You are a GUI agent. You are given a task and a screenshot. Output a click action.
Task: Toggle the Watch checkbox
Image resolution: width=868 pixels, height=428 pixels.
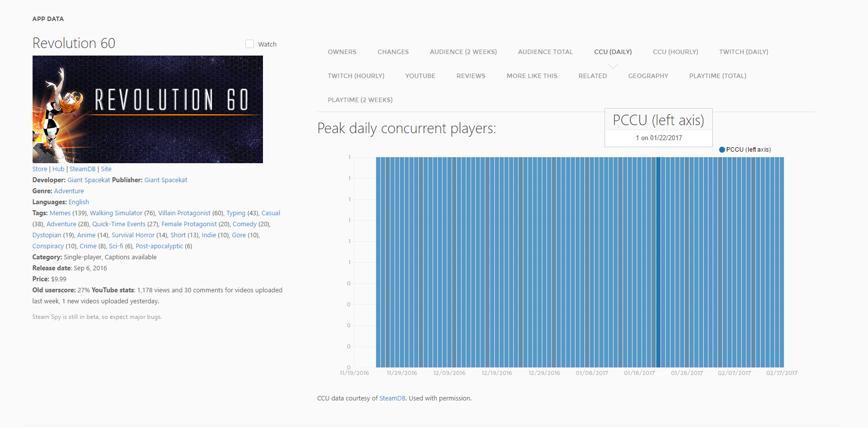click(x=249, y=44)
